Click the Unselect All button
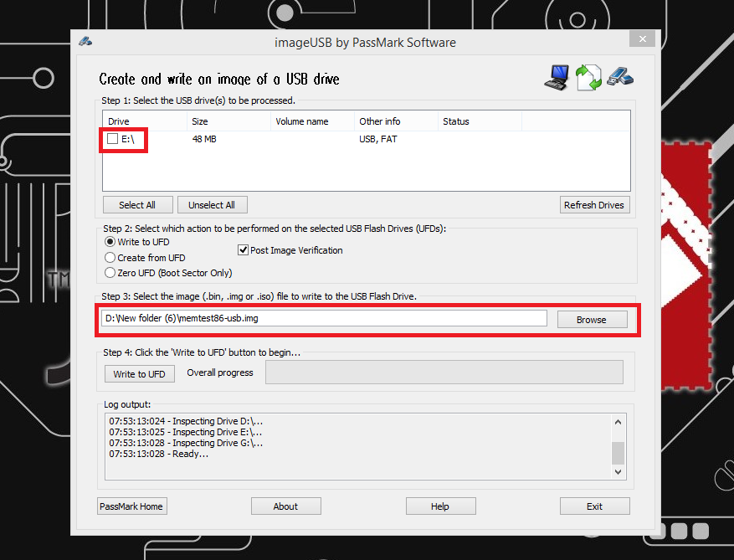Viewport: 734px width, 560px height. 212,204
